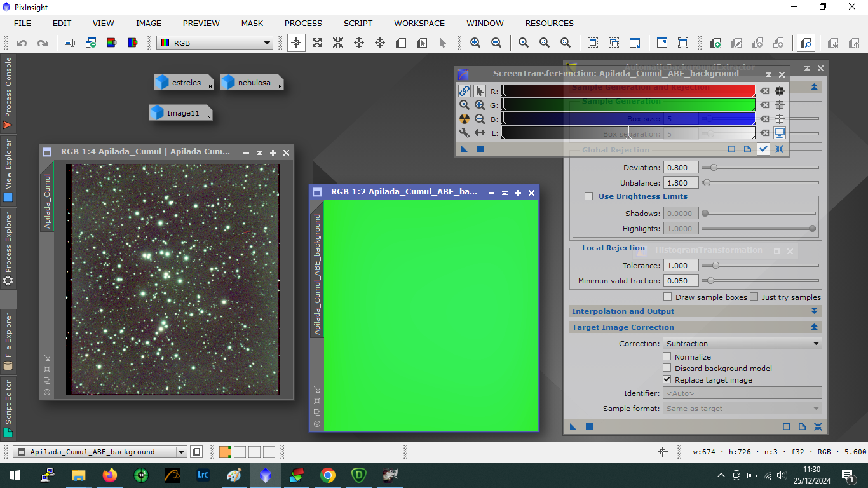Screen dimensions: 868x488
Task: Toggle the STF link RGB channels chain icon
Action: click(465, 91)
